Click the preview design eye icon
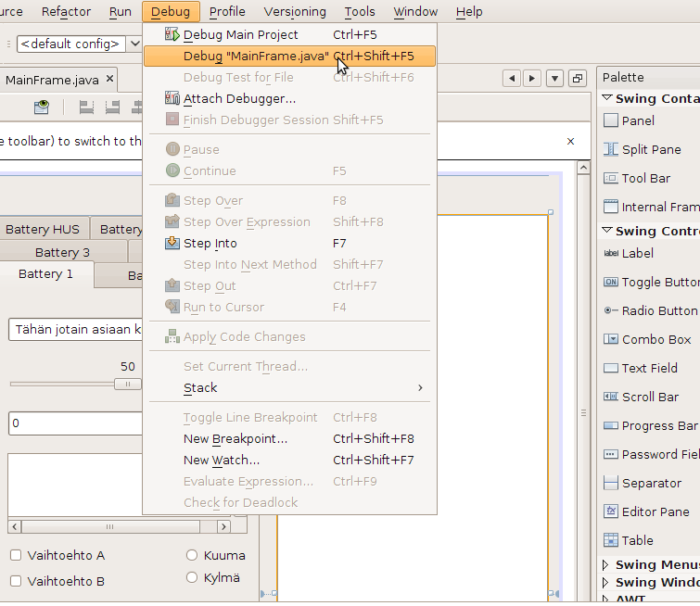This screenshot has height=606, width=700. point(42,107)
